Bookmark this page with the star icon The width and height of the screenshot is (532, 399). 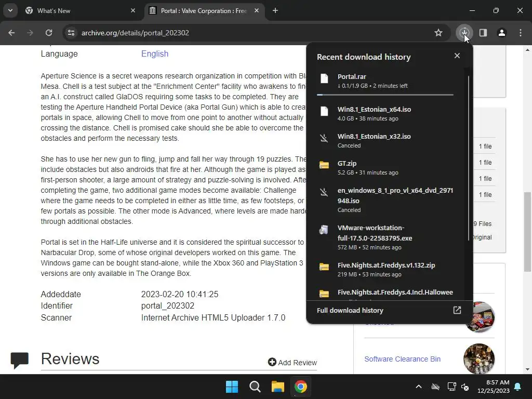pos(438,33)
